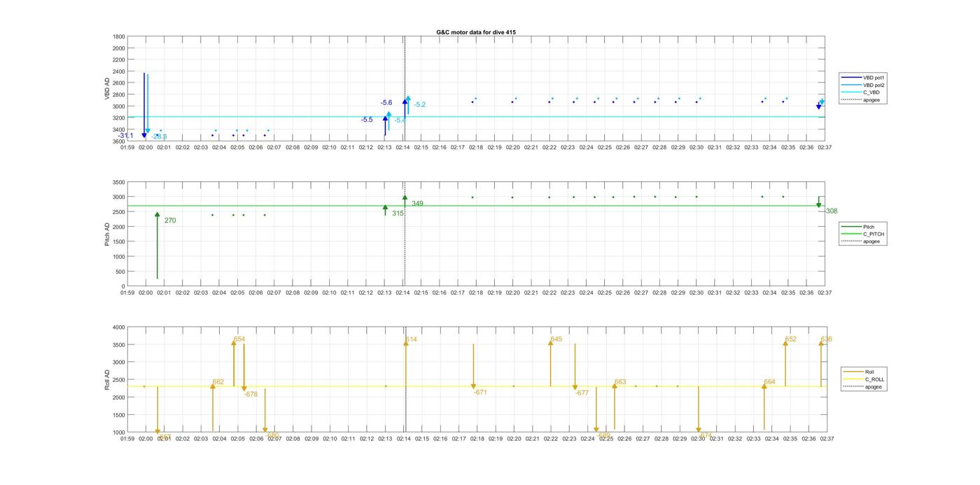Viewport: 980px width, 485px height.
Task: Click the "663" roll data label
Action: click(x=620, y=382)
